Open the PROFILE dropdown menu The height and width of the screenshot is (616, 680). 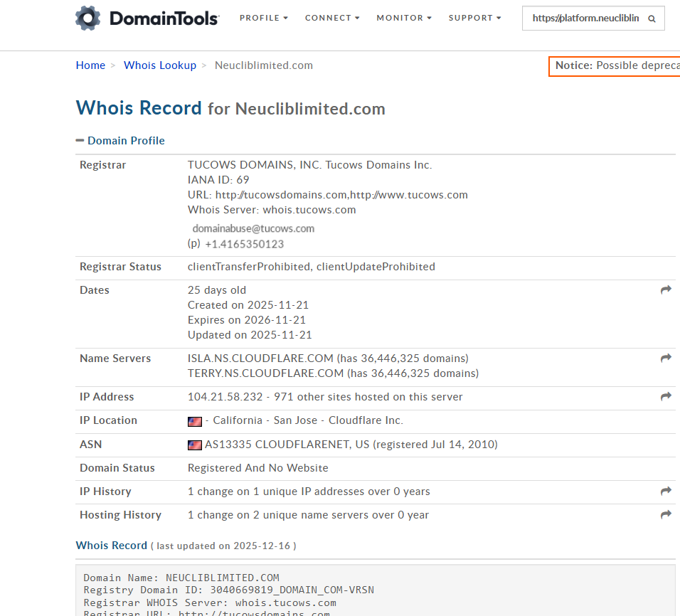[x=263, y=18]
